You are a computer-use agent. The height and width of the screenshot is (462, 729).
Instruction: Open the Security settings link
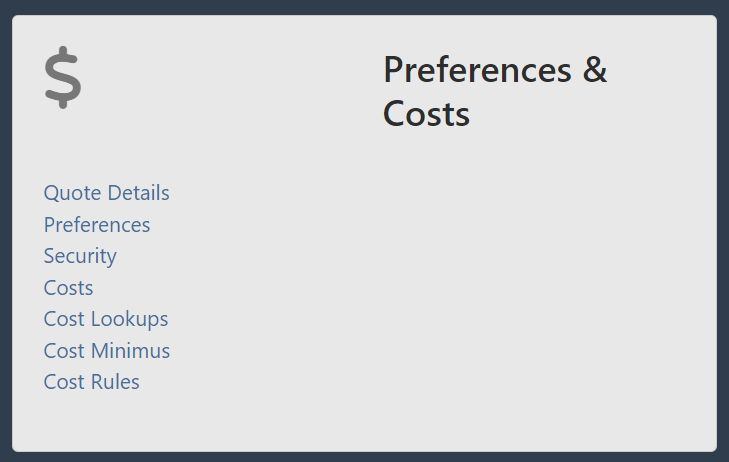80,256
